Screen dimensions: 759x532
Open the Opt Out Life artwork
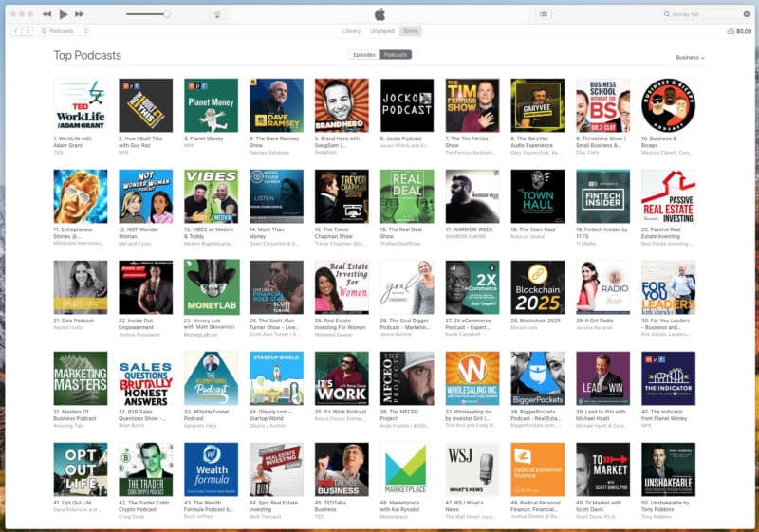click(x=81, y=469)
